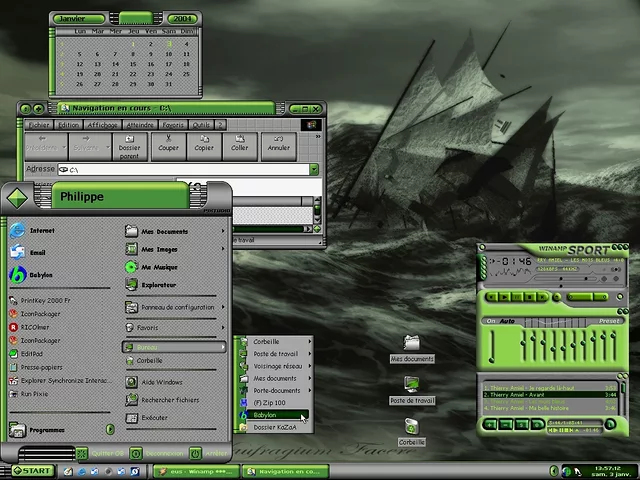Open the Corbeille desktop icon
The image size is (640, 480).
point(411,432)
